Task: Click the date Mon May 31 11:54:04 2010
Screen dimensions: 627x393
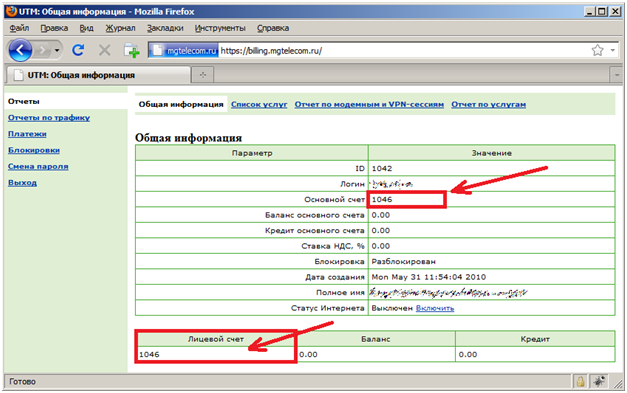Action: tap(429, 277)
